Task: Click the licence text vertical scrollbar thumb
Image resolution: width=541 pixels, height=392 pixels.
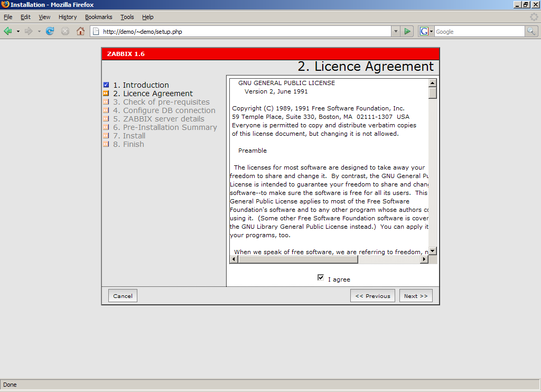Action: (433, 93)
